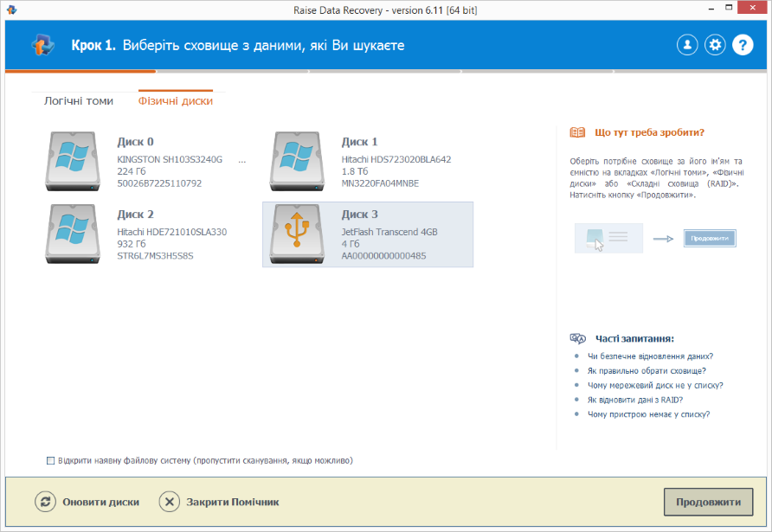Click the helper illustration Продовжити thumbnail
This screenshot has height=532, width=772.
click(x=710, y=238)
